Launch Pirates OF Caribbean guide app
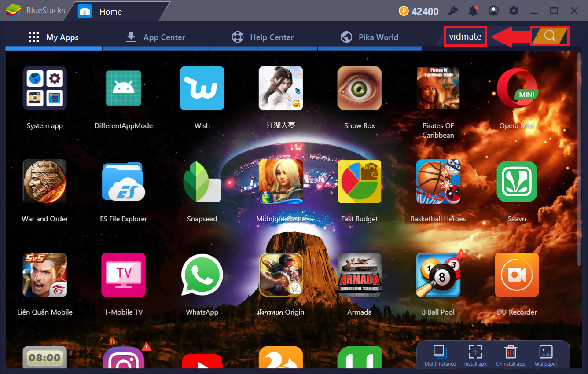The width and height of the screenshot is (588, 374). point(438,88)
